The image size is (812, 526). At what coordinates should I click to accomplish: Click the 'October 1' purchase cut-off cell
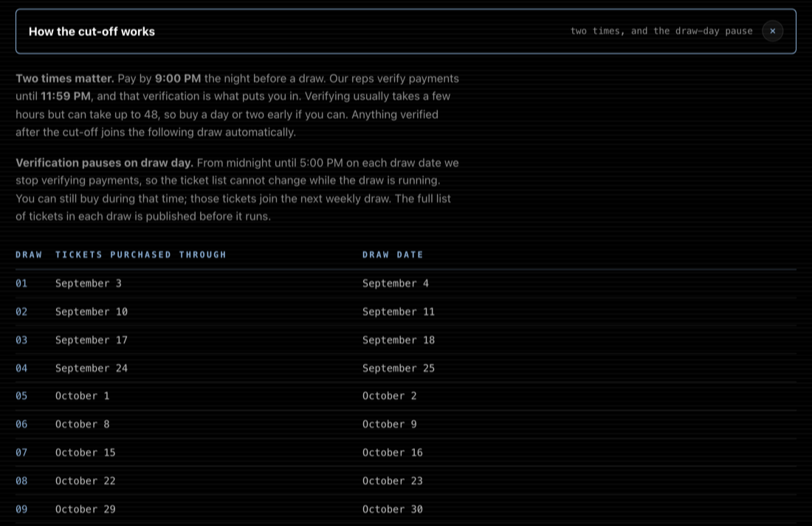click(83, 396)
